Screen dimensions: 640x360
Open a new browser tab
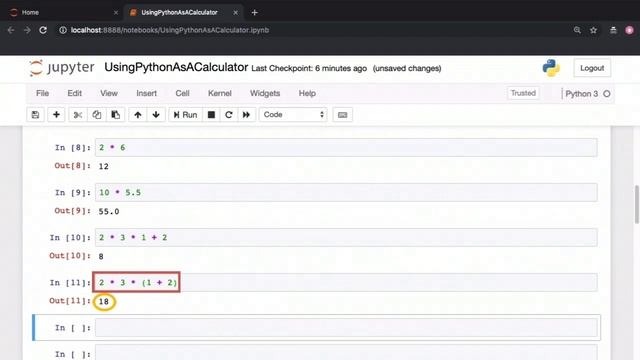tap(254, 13)
